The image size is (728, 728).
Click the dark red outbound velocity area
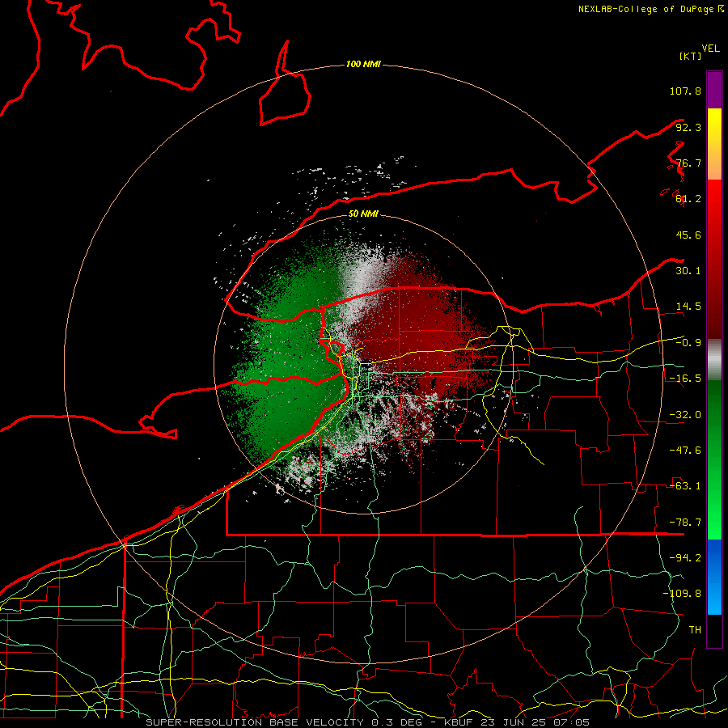point(418,325)
